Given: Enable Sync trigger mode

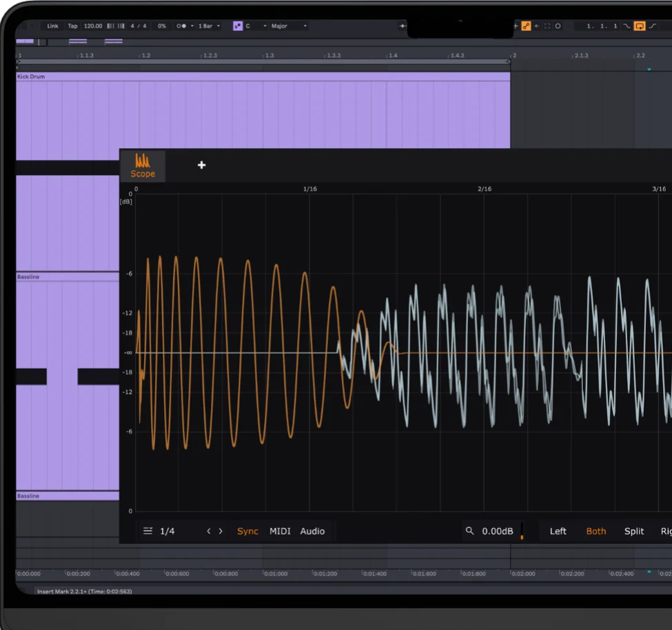Looking at the screenshot, I should pos(247,531).
